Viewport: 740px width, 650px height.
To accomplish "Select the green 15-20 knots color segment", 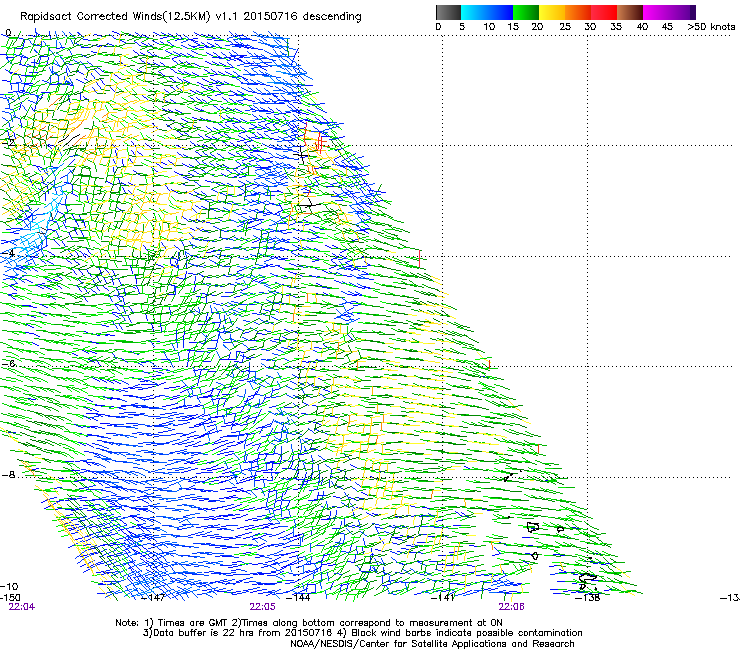I will 526,12.
